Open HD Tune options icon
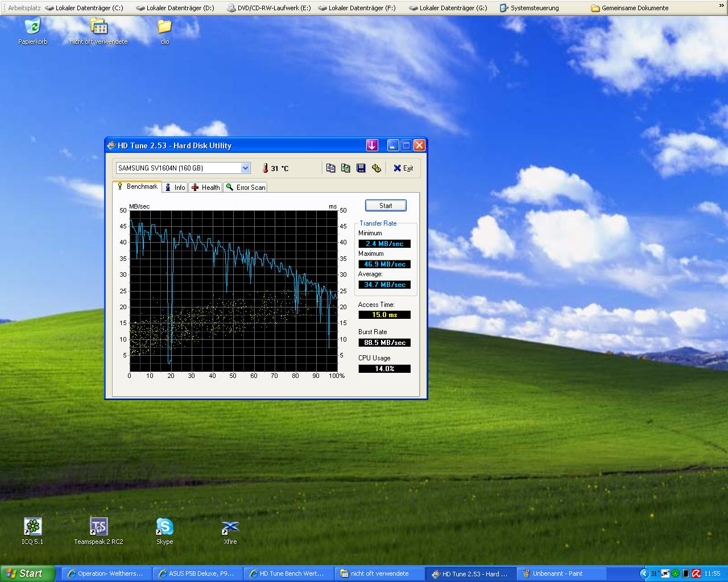728x582 pixels. (376, 168)
